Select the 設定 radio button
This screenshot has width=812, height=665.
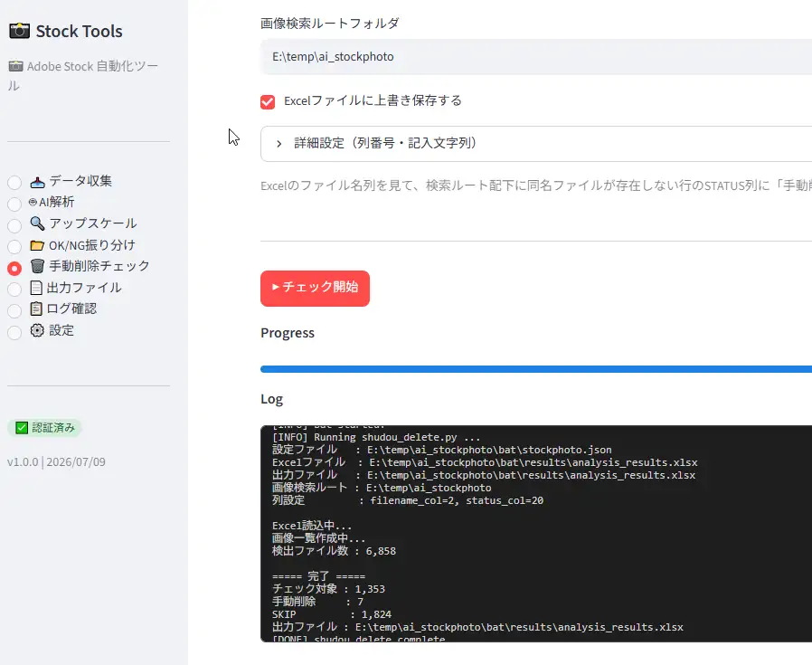pos(14,332)
